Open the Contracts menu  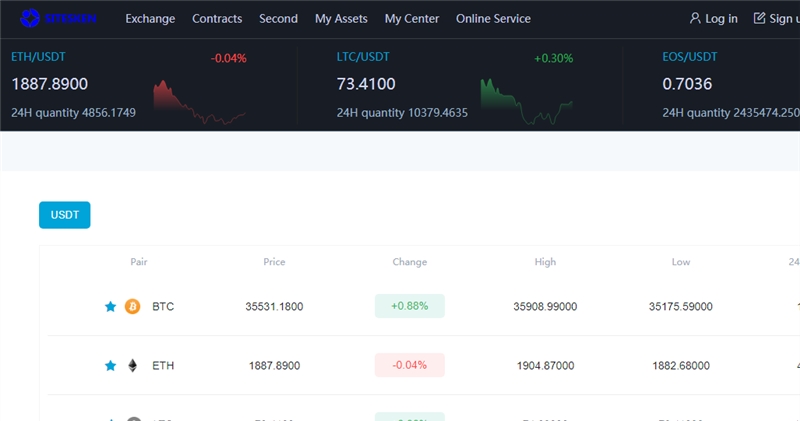[x=217, y=19]
